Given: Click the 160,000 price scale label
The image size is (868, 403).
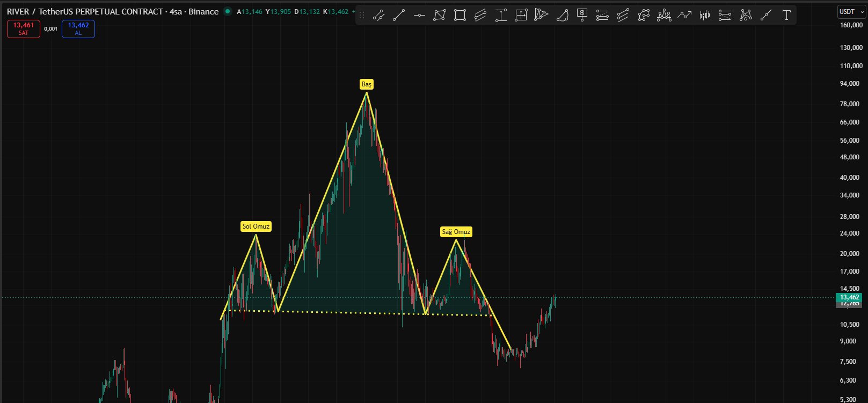Looking at the screenshot, I should coord(851,25).
